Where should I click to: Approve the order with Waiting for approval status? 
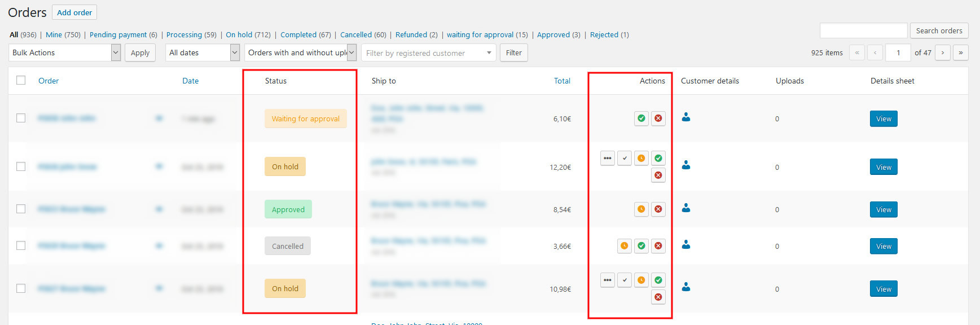coord(641,118)
